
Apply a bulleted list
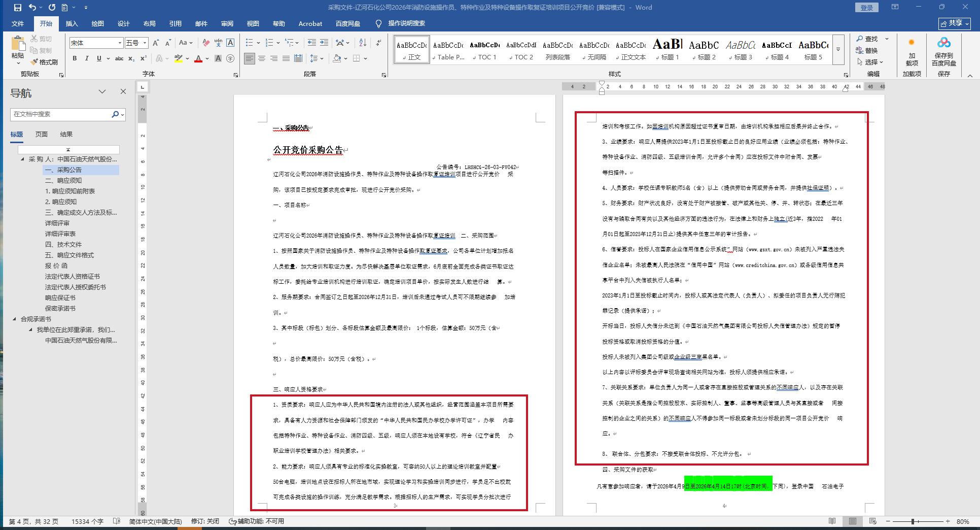click(249, 43)
